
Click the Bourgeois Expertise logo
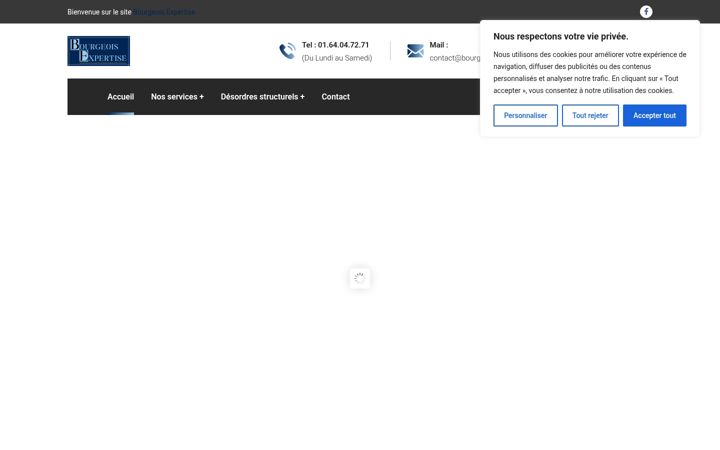tap(98, 51)
